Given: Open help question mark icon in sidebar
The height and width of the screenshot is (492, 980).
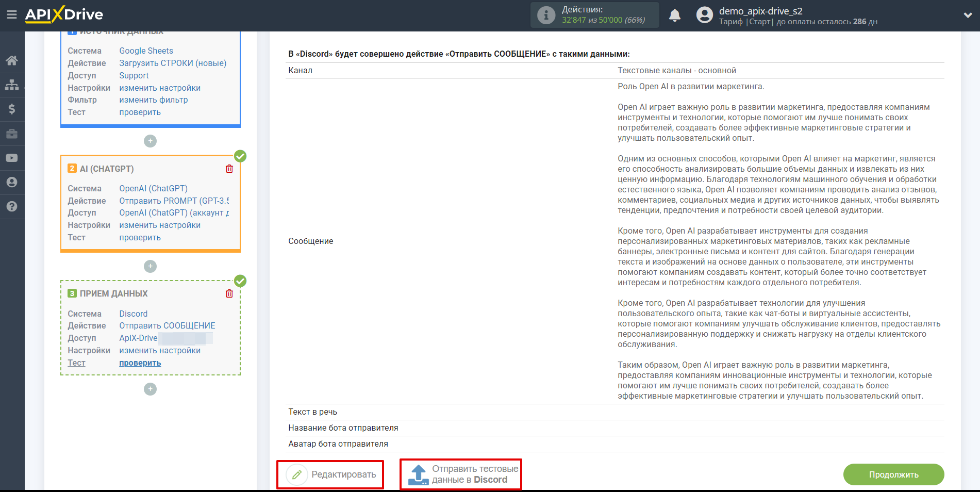Looking at the screenshot, I should [x=12, y=206].
